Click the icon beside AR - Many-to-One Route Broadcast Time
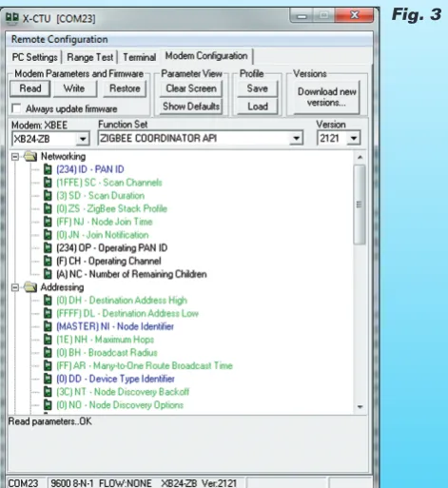Image resolution: width=448 pixels, height=488 pixels. [48, 365]
